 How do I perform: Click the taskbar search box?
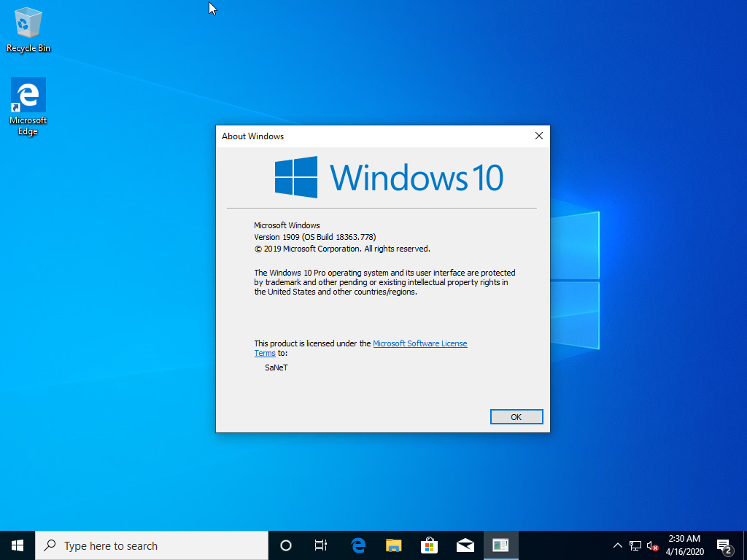(x=152, y=545)
